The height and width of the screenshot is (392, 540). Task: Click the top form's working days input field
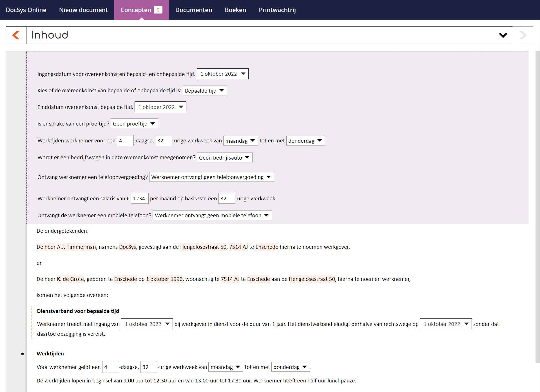pos(125,141)
